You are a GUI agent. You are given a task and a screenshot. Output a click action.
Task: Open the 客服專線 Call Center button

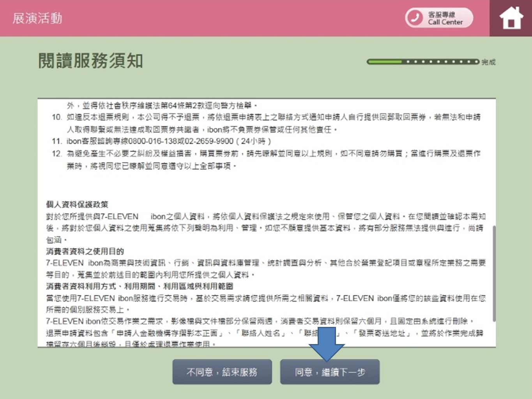pos(439,18)
